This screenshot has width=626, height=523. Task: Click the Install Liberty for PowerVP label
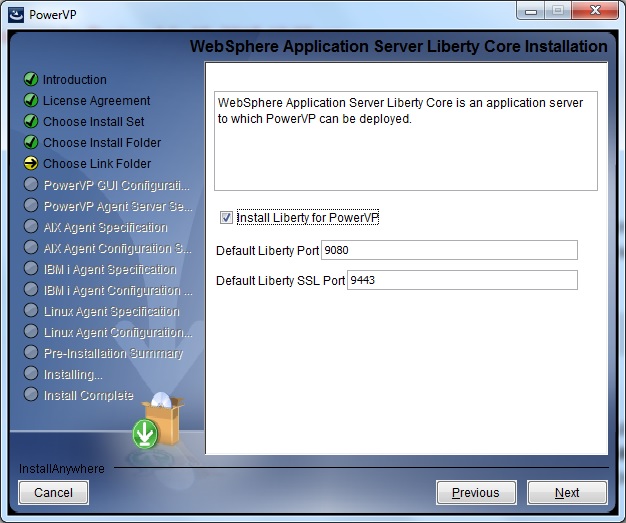point(307,218)
